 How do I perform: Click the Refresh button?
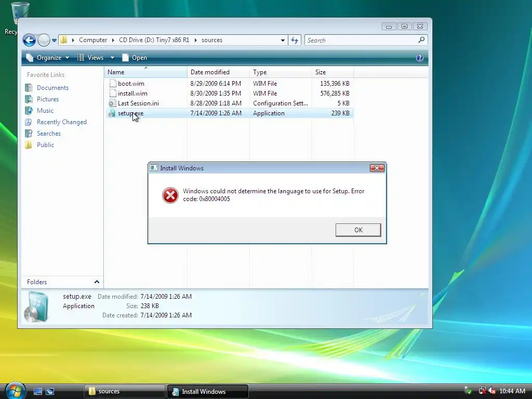coord(294,41)
